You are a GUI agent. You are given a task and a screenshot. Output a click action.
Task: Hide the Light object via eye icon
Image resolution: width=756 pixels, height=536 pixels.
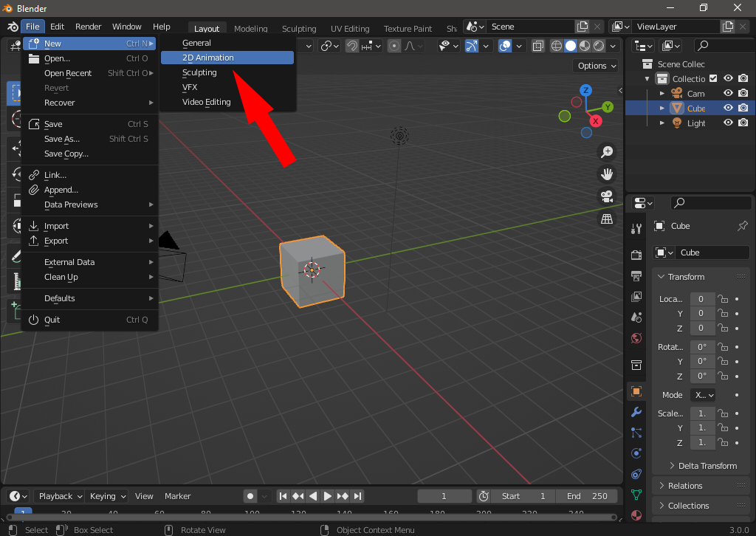[x=728, y=123]
